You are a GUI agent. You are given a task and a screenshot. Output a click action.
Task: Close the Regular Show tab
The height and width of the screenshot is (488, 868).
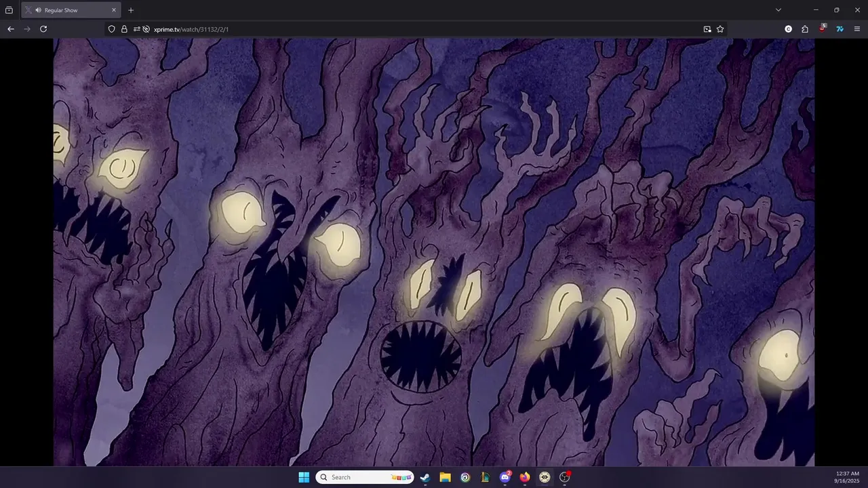[114, 10]
